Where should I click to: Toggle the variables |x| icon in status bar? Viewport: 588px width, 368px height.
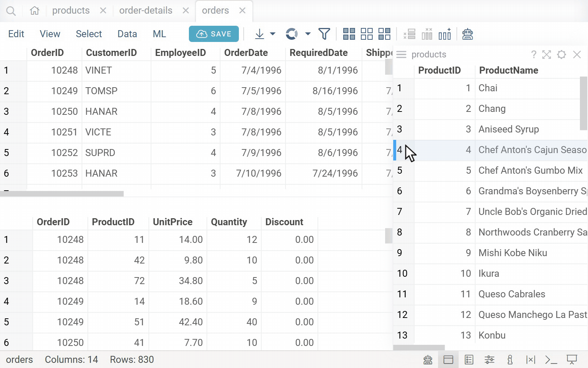(x=531, y=360)
